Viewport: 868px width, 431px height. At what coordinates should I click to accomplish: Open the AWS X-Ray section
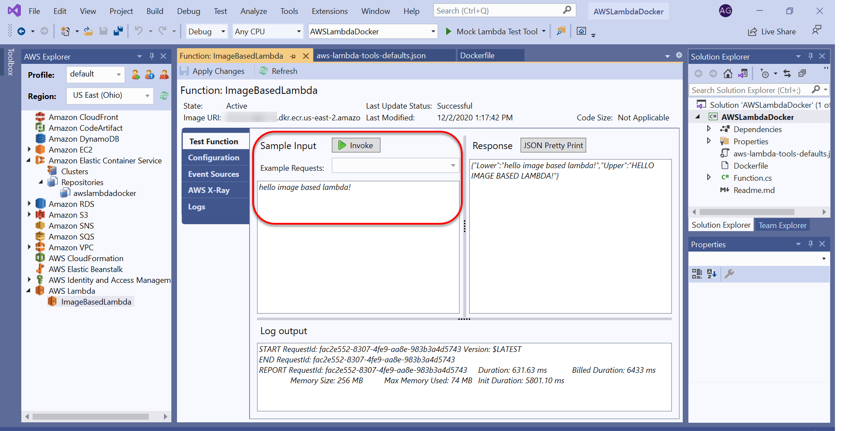[x=215, y=190]
